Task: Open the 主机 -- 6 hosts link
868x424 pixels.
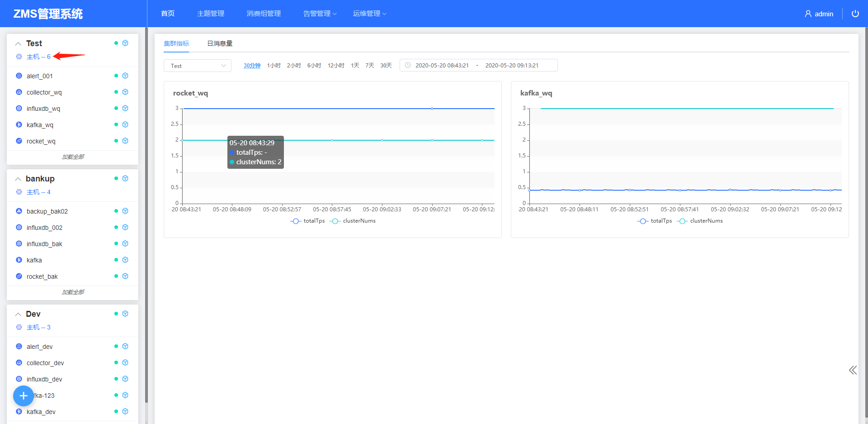Action: (38, 57)
